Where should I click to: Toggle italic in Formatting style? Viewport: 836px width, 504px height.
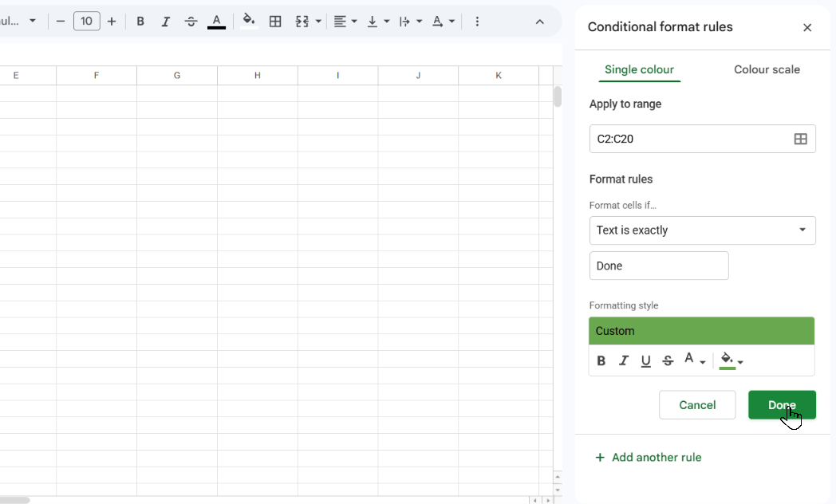pyautogui.click(x=623, y=360)
